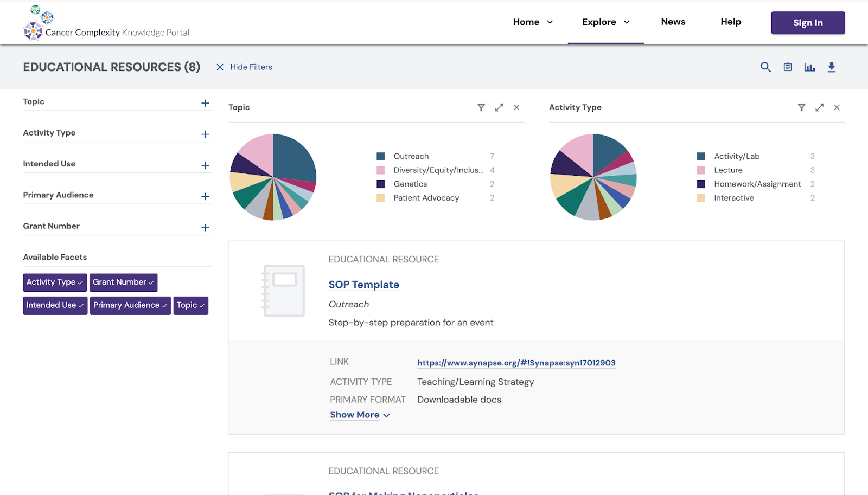The image size is (868, 495).
Task: Click filter funnel icon on Activity Type chart
Action: click(x=801, y=107)
